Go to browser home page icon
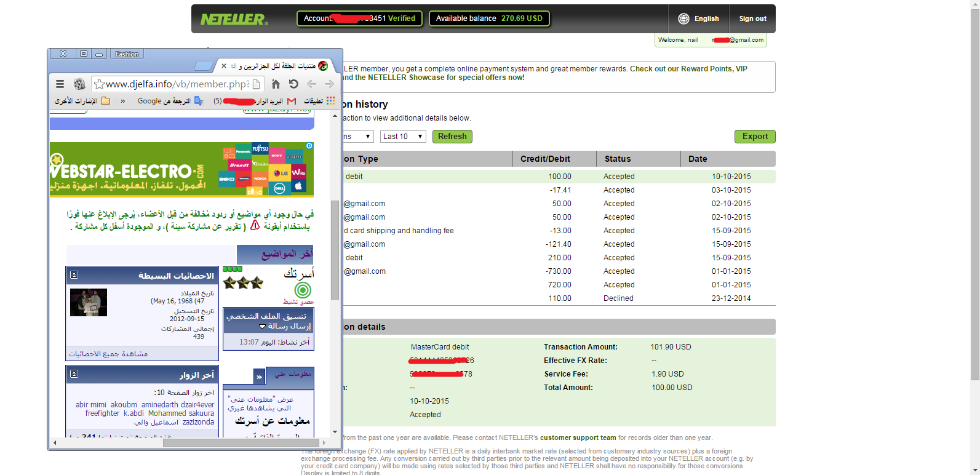Viewport: 980px width, 475px height. point(276,84)
